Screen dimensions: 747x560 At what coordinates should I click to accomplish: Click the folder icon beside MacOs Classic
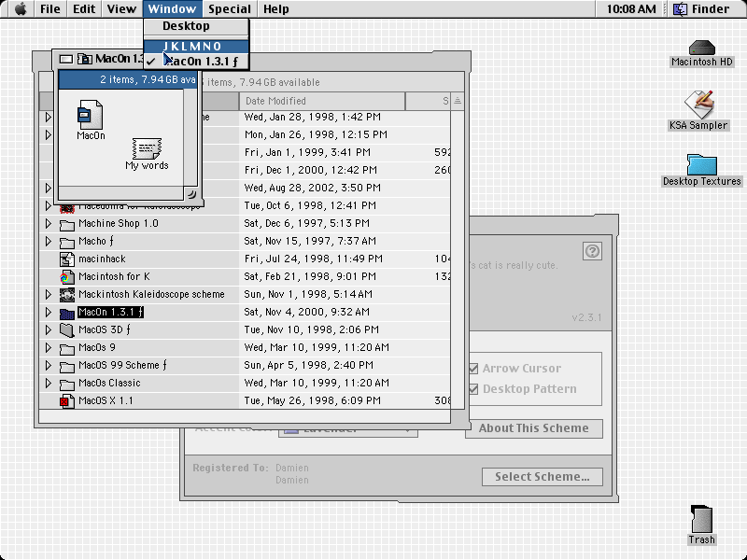(66, 384)
